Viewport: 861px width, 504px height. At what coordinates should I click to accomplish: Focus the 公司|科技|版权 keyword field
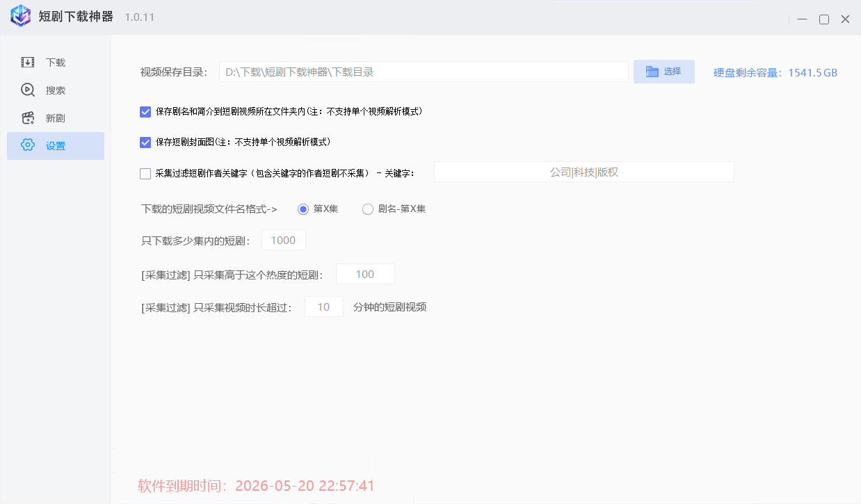[x=584, y=172]
